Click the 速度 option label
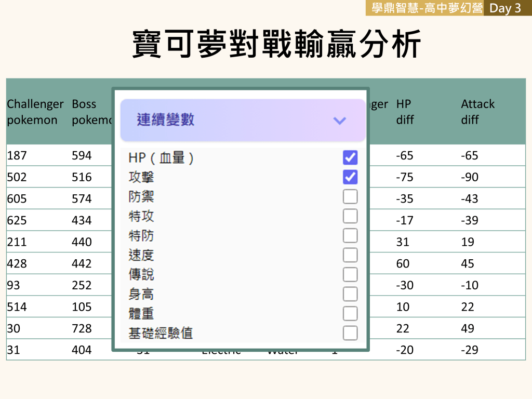 click(141, 255)
